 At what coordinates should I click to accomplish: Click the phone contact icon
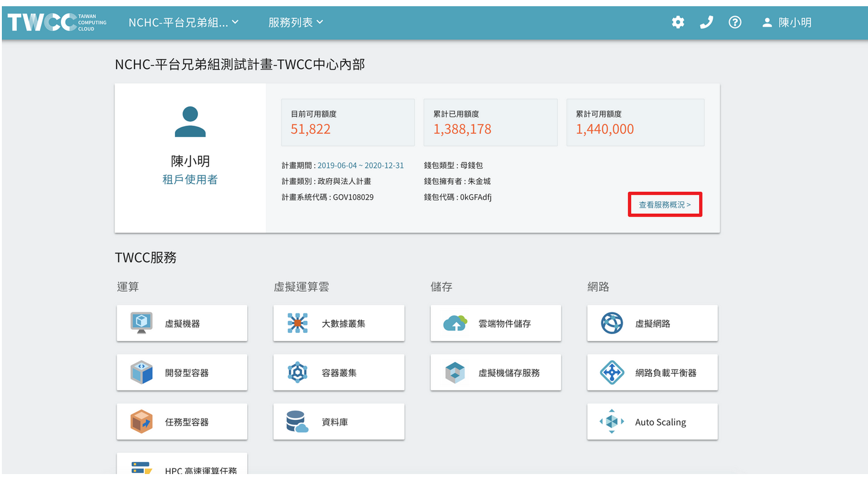[706, 22]
